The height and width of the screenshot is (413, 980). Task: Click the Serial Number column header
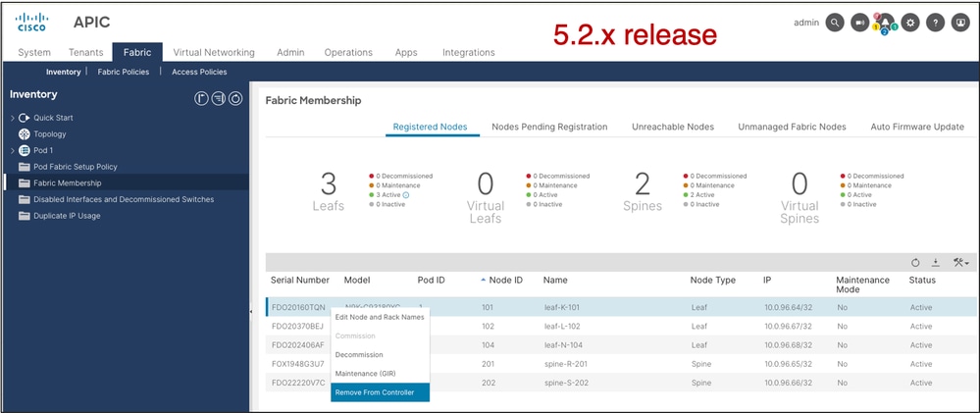300,280
